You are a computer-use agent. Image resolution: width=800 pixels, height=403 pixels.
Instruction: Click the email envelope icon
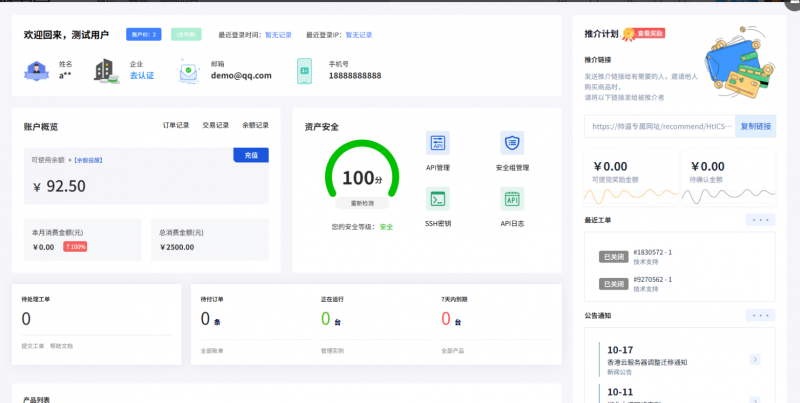point(190,70)
